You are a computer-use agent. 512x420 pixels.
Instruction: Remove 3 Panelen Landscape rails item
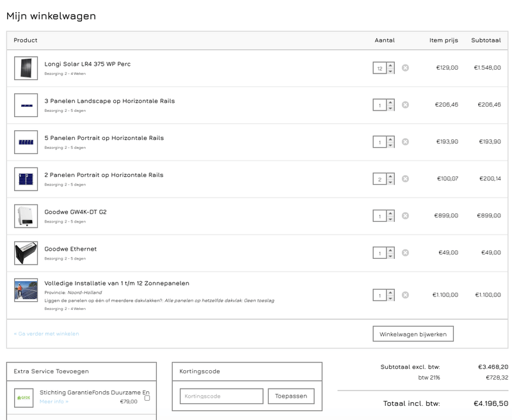pos(405,105)
